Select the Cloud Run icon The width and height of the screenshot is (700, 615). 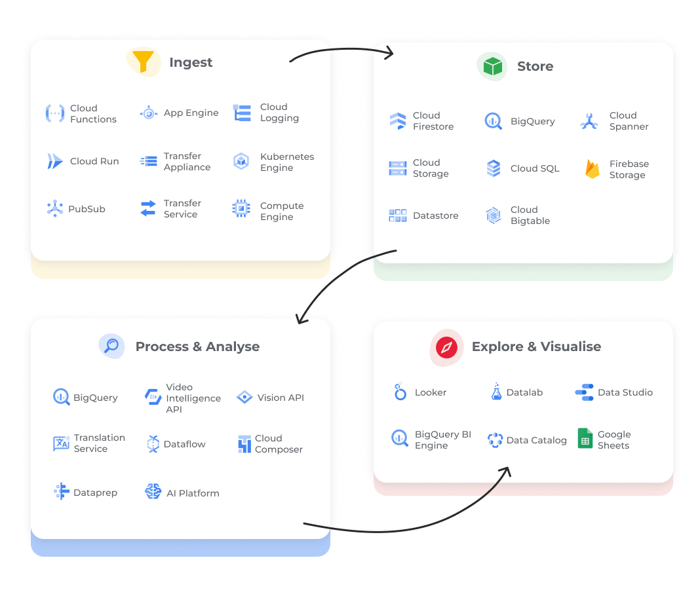click(x=54, y=161)
